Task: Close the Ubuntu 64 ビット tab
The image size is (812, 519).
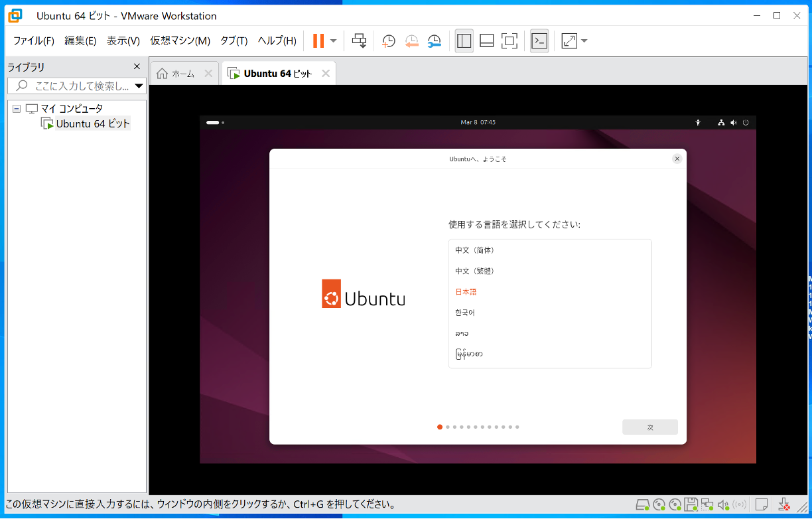Action: tap(326, 74)
